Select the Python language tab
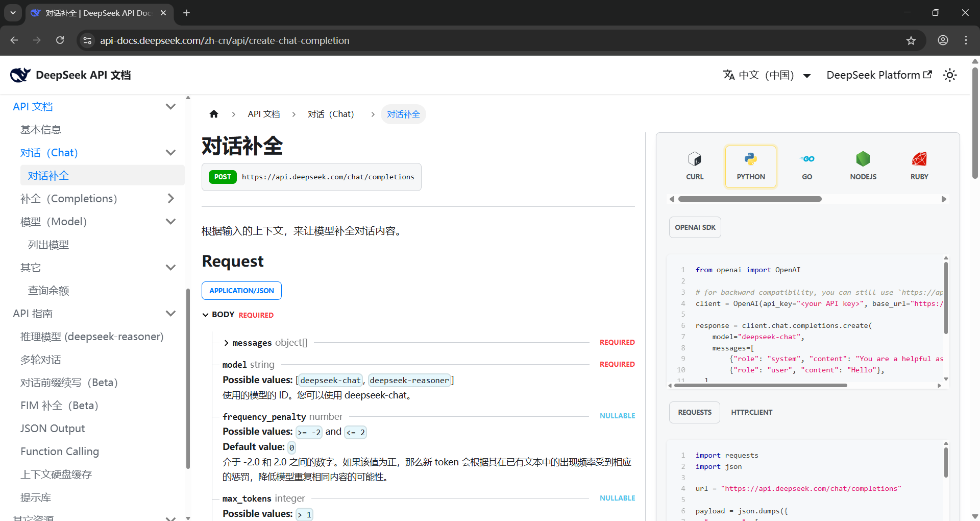The width and height of the screenshot is (980, 521). tap(751, 167)
